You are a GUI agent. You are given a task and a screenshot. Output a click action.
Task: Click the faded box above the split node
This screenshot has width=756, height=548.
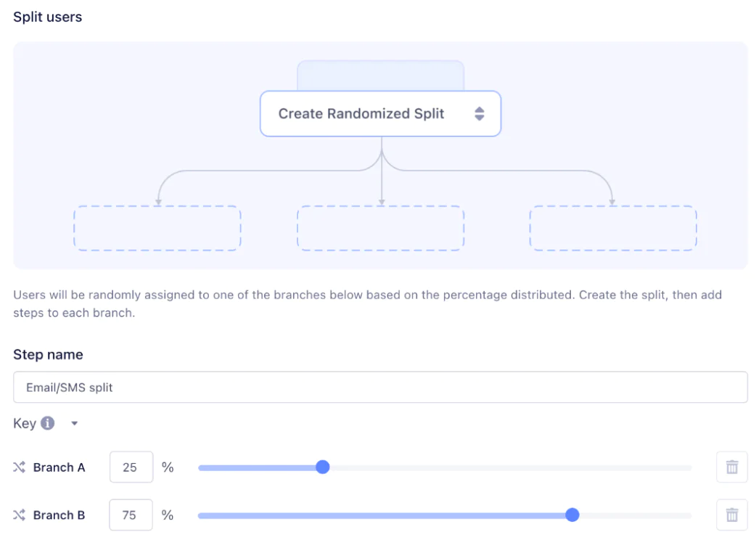[x=380, y=75]
